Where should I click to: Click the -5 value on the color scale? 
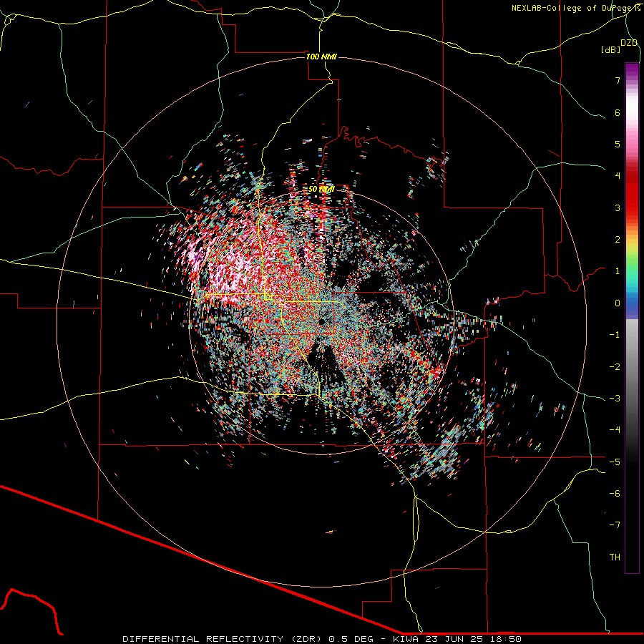615,462
